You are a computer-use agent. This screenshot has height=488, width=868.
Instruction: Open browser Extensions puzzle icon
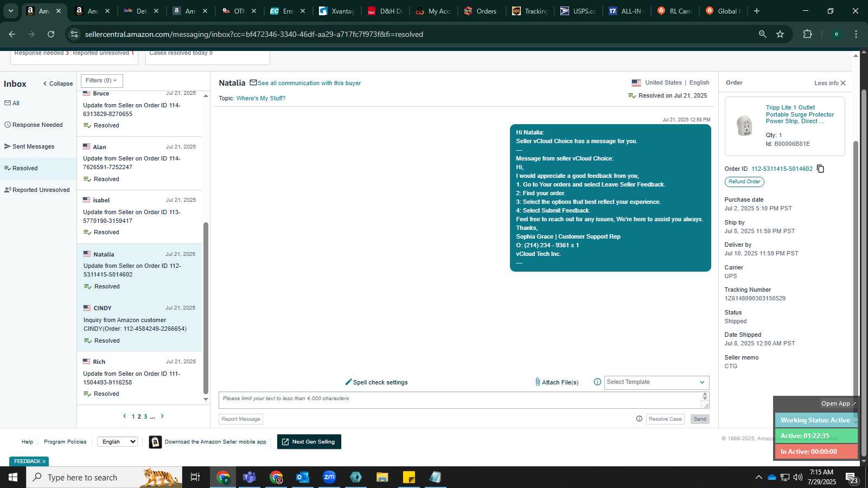[x=808, y=34]
